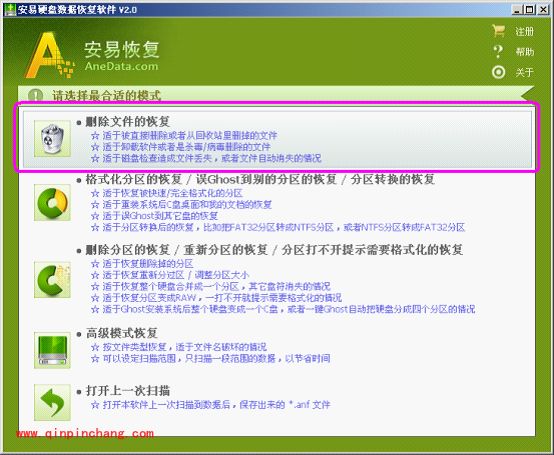Open 关于 about link
The image size is (554, 455).
coord(524,73)
